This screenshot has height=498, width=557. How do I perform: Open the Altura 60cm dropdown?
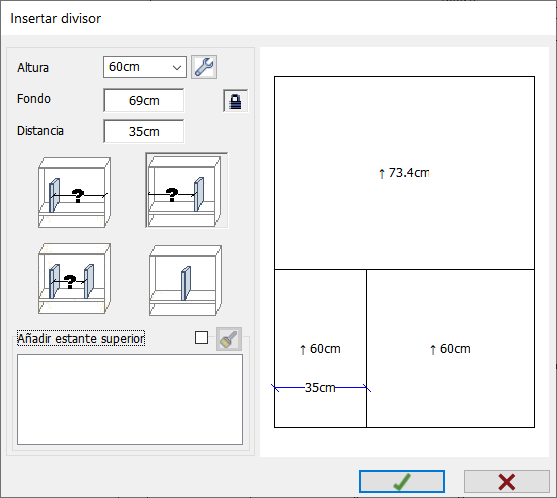coord(145,67)
